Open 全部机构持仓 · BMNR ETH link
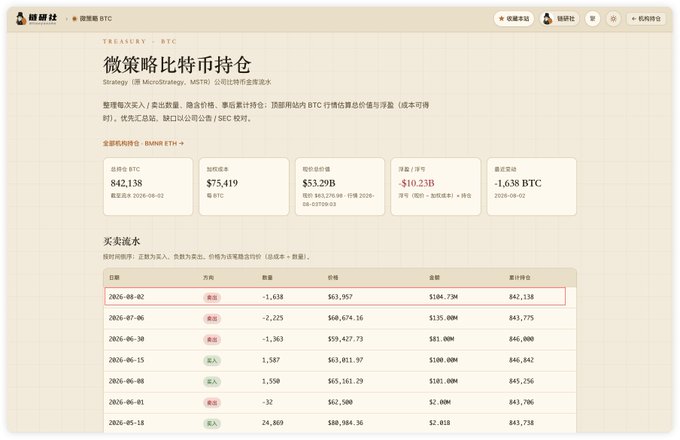This screenshot has width=680, height=440. (x=143, y=143)
